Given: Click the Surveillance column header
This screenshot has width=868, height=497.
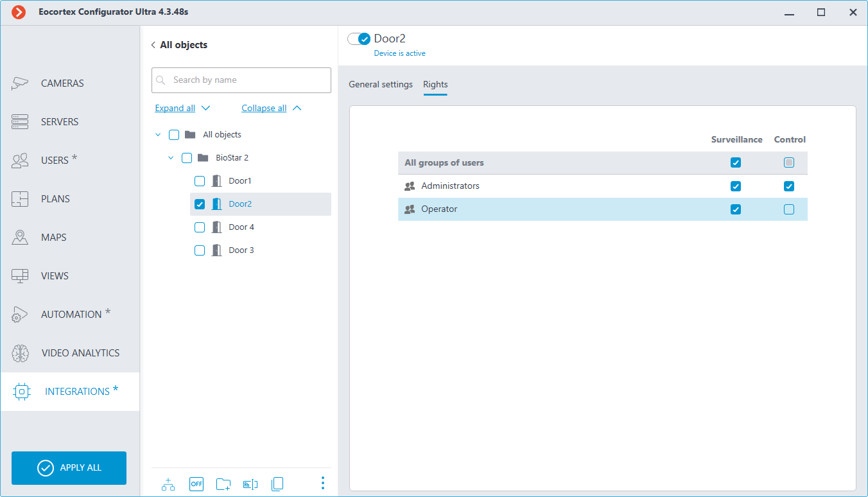Looking at the screenshot, I should point(737,139).
